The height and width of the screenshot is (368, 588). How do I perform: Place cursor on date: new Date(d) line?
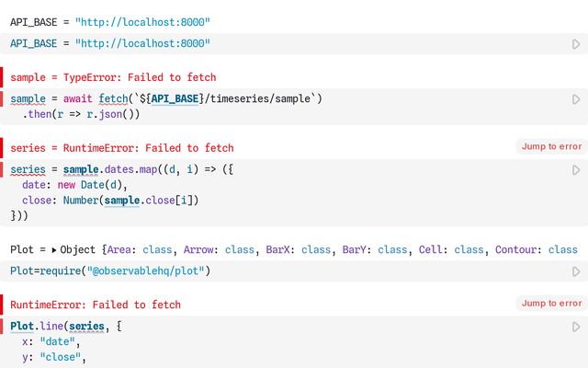pos(73,185)
